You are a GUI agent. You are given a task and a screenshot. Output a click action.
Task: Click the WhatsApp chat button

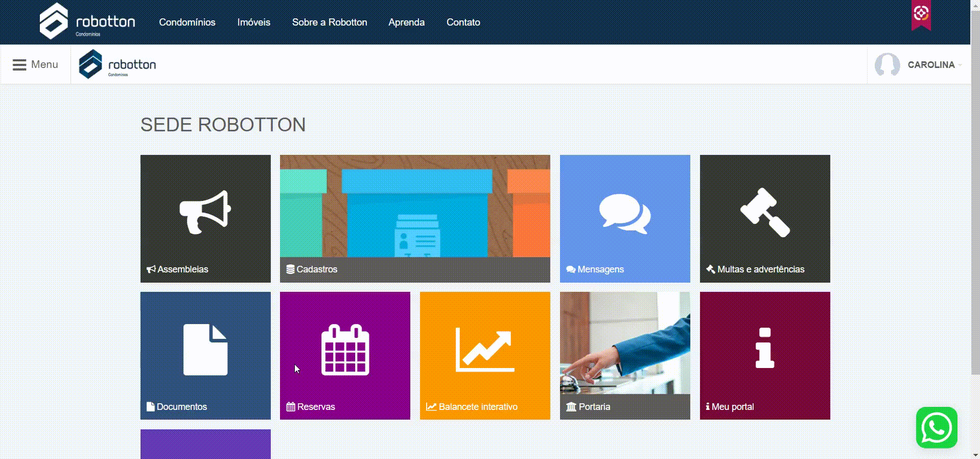pos(936,427)
